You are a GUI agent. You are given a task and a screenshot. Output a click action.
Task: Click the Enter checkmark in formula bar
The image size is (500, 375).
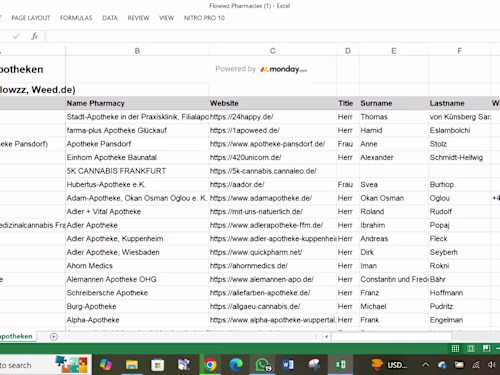tap(16, 36)
